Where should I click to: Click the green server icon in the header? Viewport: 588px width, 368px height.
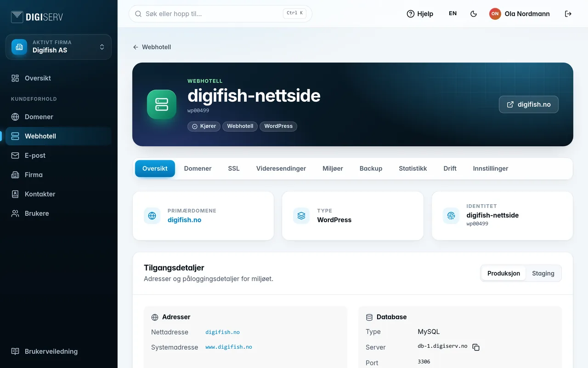click(162, 104)
